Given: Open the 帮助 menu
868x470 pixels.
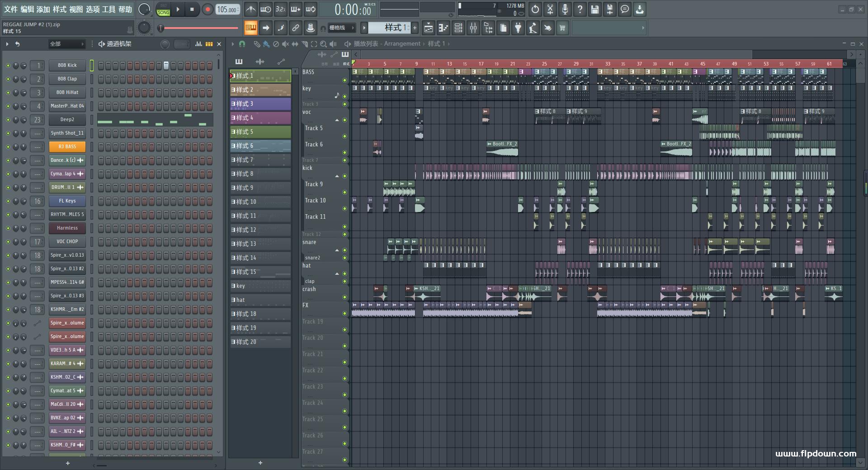Looking at the screenshot, I should 125,9.
